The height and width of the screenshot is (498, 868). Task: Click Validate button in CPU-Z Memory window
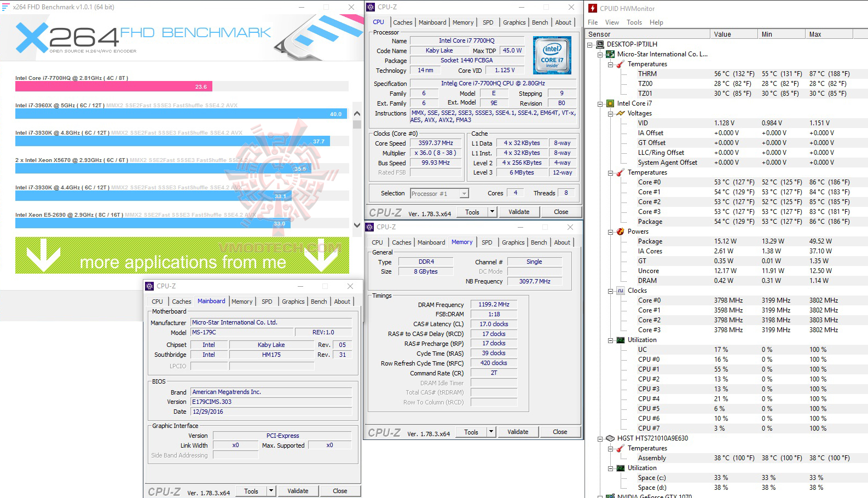pyautogui.click(x=518, y=432)
